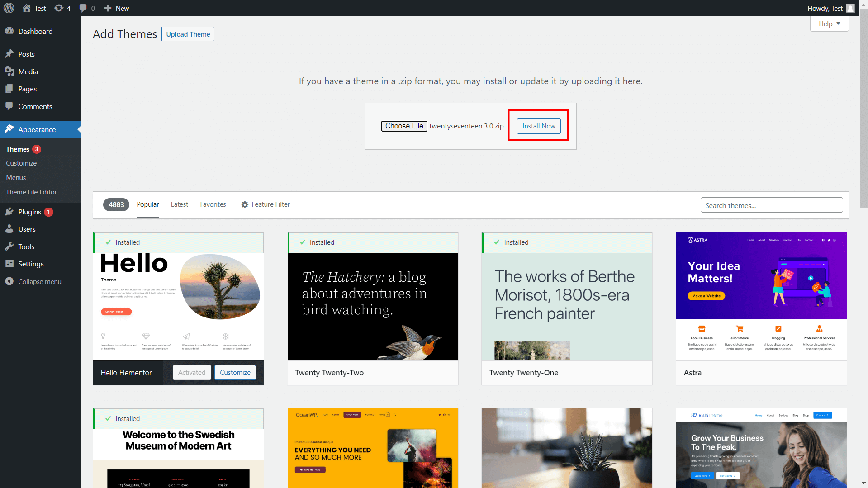Click the Choose File button

[x=404, y=126]
